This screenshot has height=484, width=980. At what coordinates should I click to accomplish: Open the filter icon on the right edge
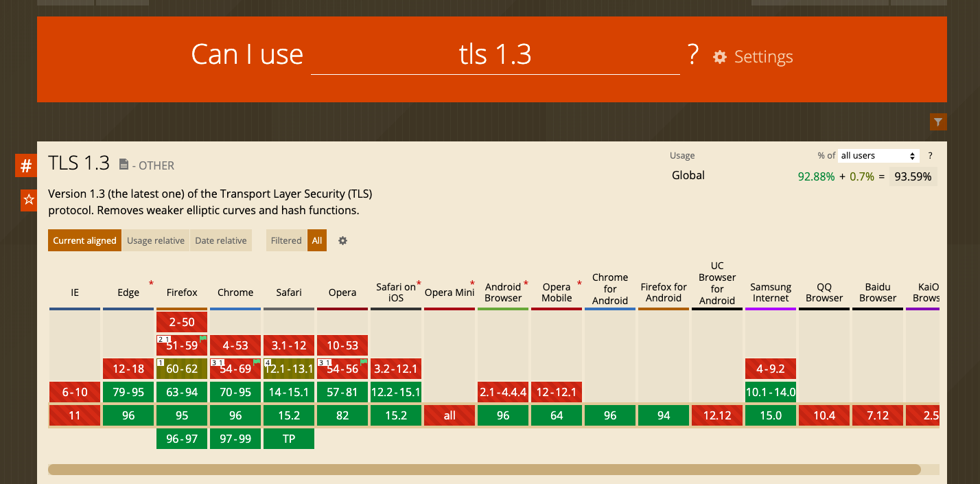938,122
